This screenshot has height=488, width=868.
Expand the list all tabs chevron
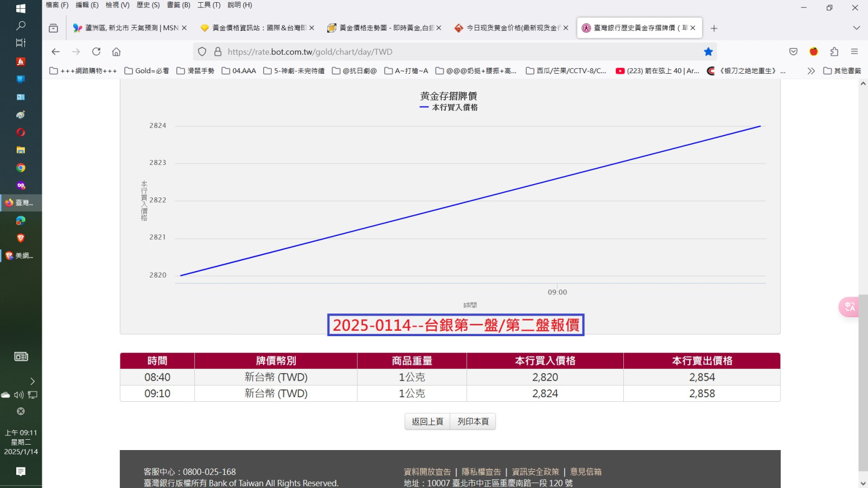click(857, 28)
